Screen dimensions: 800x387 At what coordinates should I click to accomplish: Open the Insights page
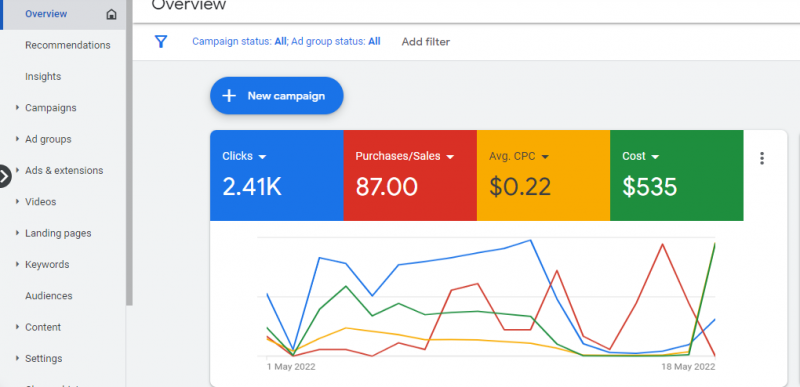[43, 76]
